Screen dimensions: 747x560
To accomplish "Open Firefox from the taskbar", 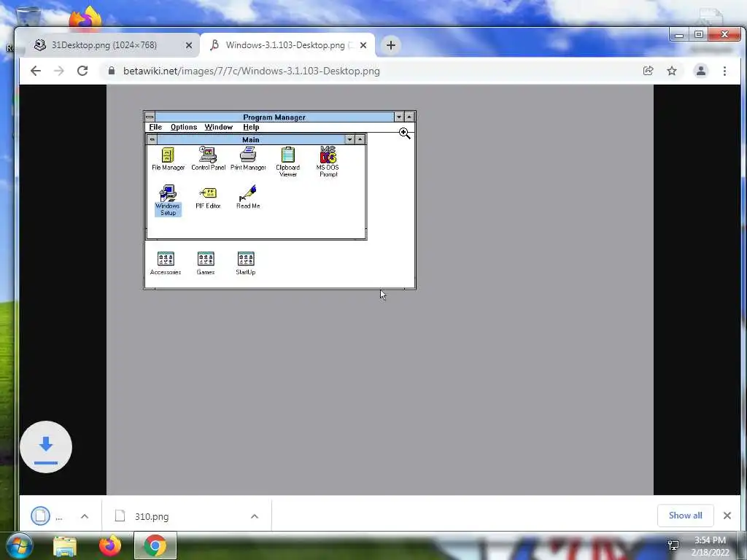I will (x=110, y=545).
